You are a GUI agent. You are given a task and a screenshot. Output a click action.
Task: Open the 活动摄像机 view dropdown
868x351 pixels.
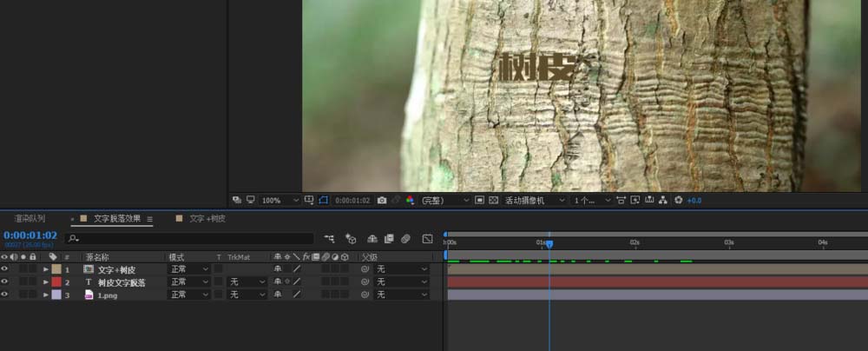coord(534,200)
